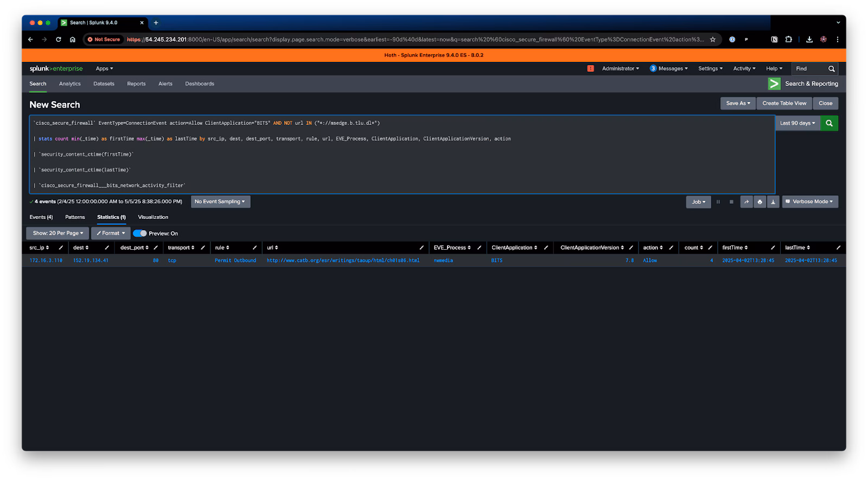Viewport: 868px width, 480px height.
Task: Click the red alert notification icon
Action: pyautogui.click(x=590, y=68)
